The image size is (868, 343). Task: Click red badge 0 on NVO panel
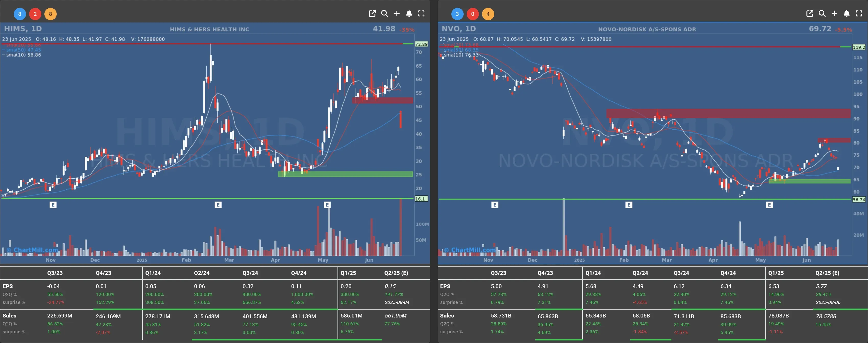(x=473, y=14)
